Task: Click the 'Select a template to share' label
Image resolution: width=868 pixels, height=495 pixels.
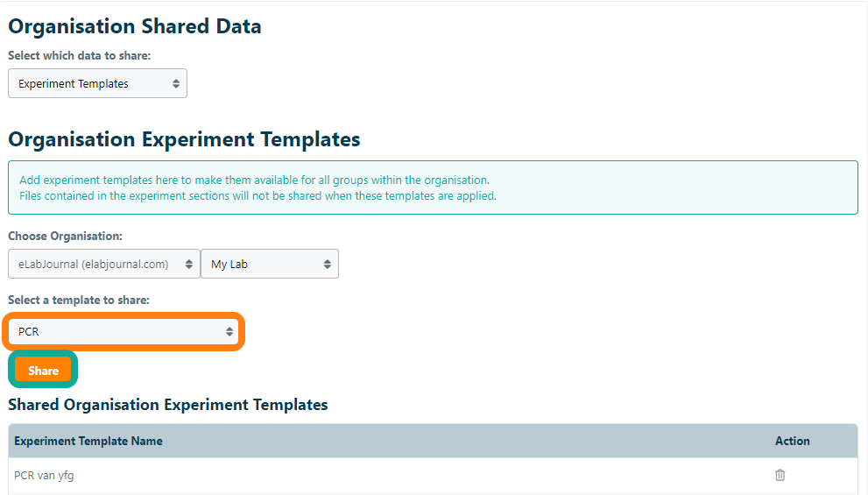Action: 79,300
